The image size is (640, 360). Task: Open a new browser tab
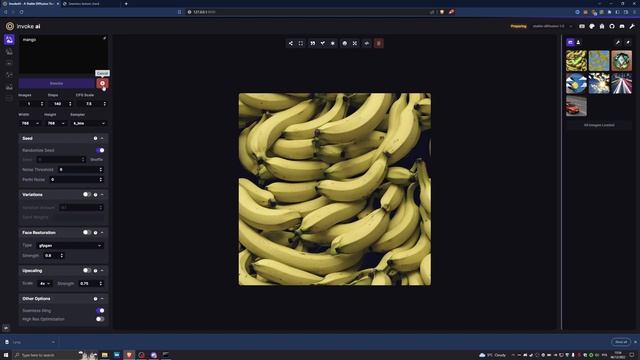[x=126, y=4]
